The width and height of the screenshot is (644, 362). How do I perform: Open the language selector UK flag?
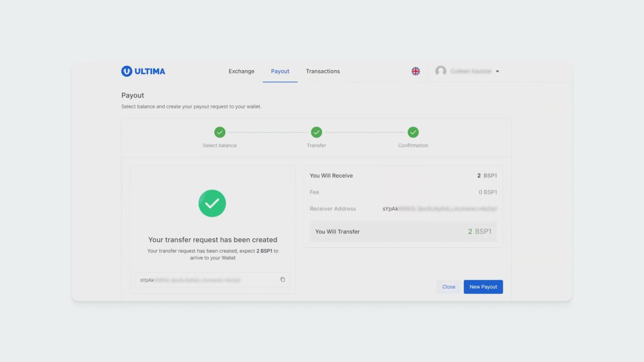coord(415,71)
